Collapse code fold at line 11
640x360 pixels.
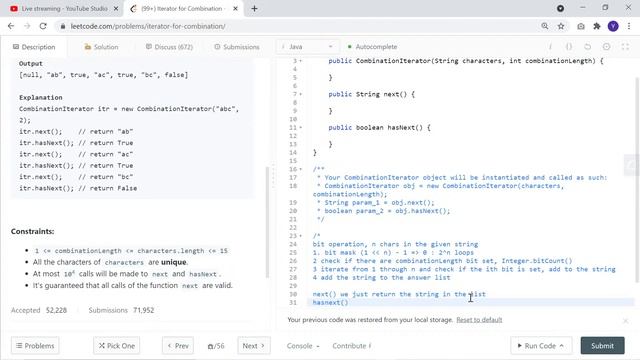(x=301, y=128)
